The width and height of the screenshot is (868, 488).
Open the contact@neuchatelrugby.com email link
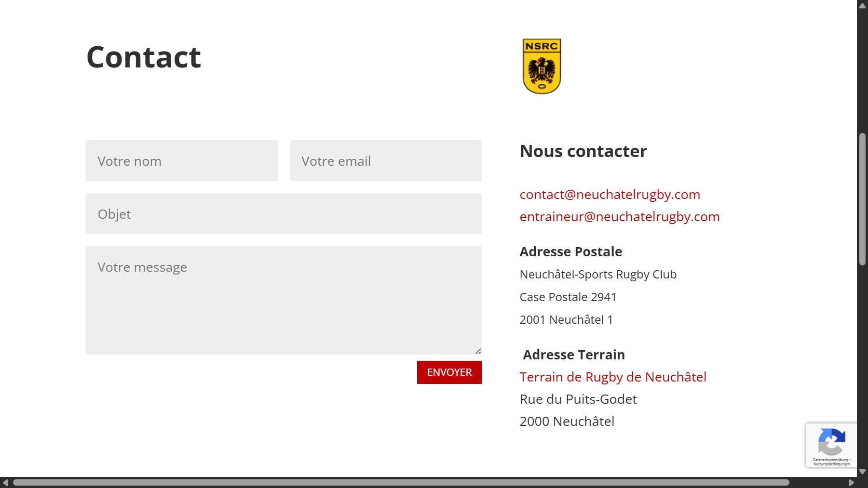610,195
